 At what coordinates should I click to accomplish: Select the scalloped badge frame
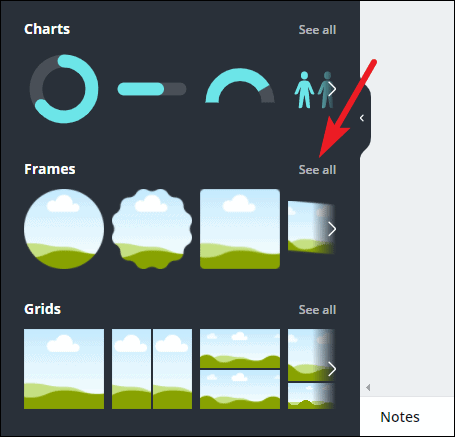coord(152,229)
